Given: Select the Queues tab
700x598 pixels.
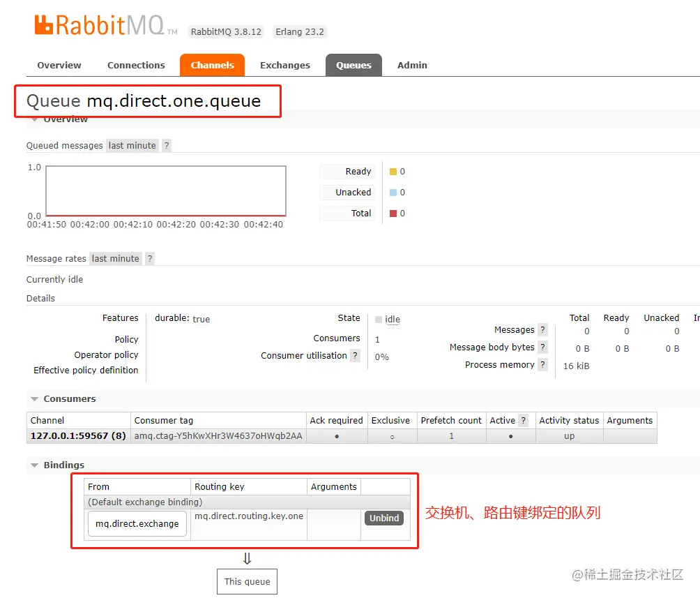Looking at the screenshot, I should tap(353, 66).
